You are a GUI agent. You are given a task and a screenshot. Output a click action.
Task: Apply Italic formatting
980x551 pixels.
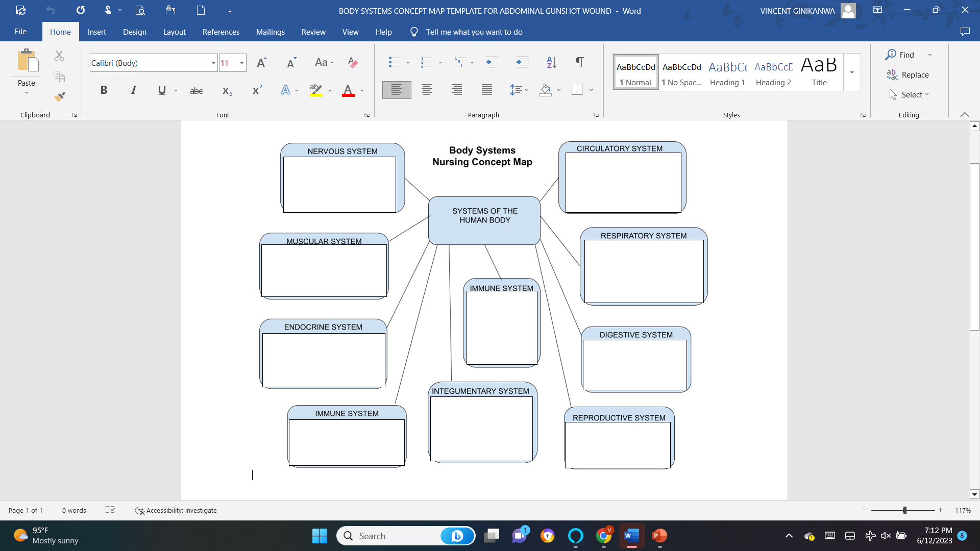133,90
